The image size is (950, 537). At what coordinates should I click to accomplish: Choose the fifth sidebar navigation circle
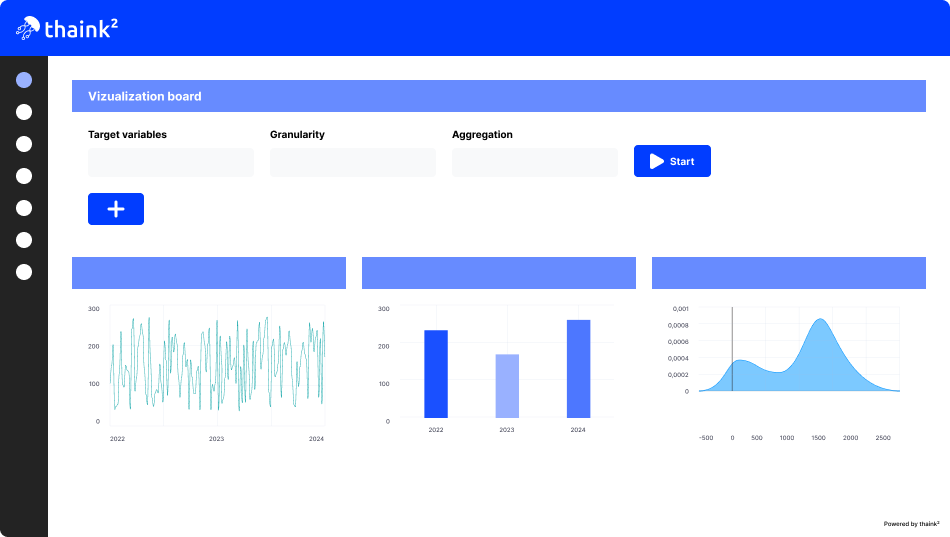24,208
